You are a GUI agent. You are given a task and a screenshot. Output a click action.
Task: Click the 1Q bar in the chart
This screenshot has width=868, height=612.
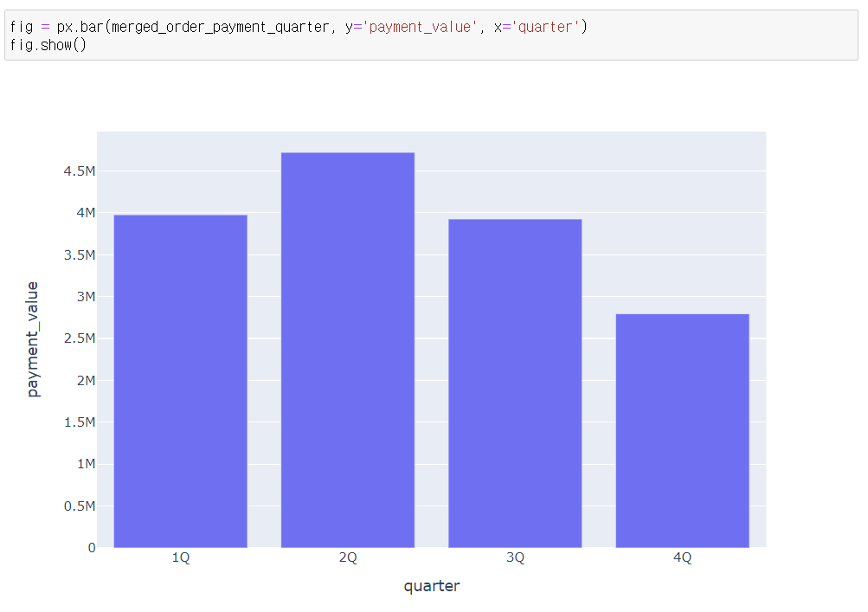(x=181, y=381)
